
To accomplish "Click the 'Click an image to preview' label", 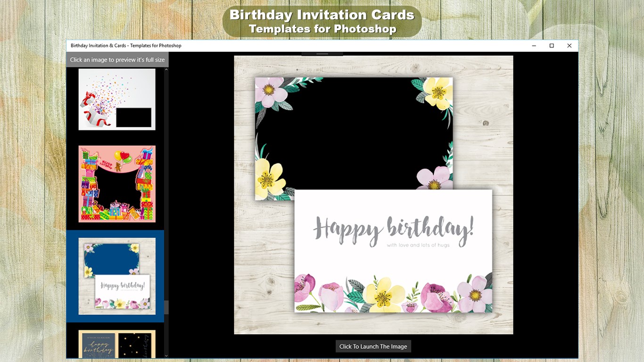I will [117, 60].
